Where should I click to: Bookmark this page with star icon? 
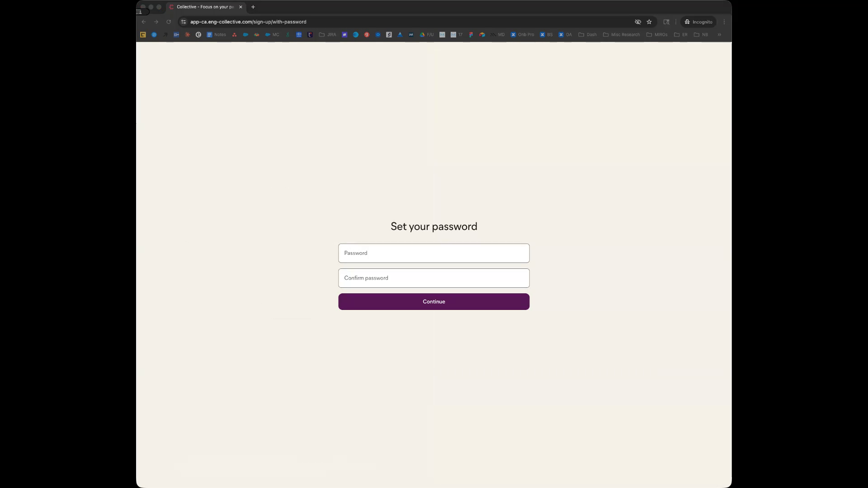tap(649, 22)
